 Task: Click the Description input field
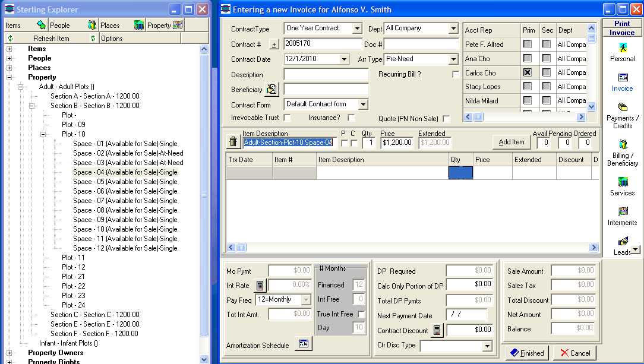pos(326,75)
